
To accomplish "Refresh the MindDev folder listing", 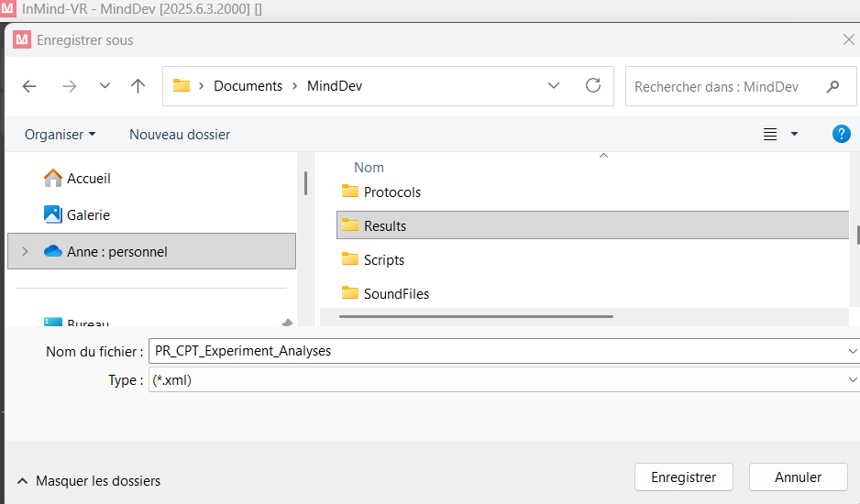I will point(593,85).
